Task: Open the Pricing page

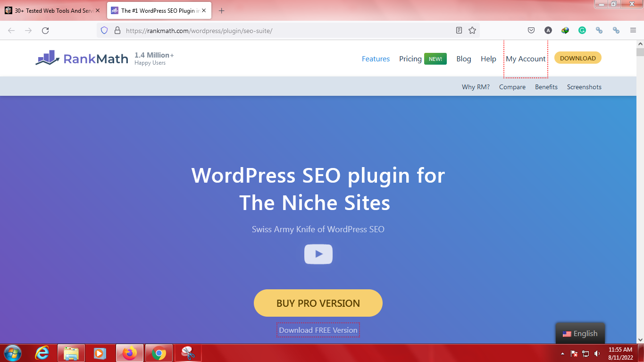Action: [x=410, y=59]
